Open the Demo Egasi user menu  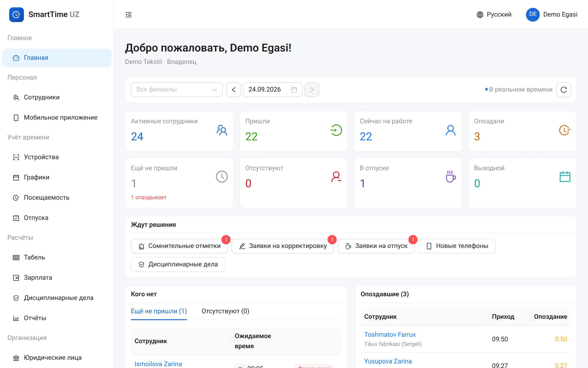pyautogui.click(x=551, y=14)
